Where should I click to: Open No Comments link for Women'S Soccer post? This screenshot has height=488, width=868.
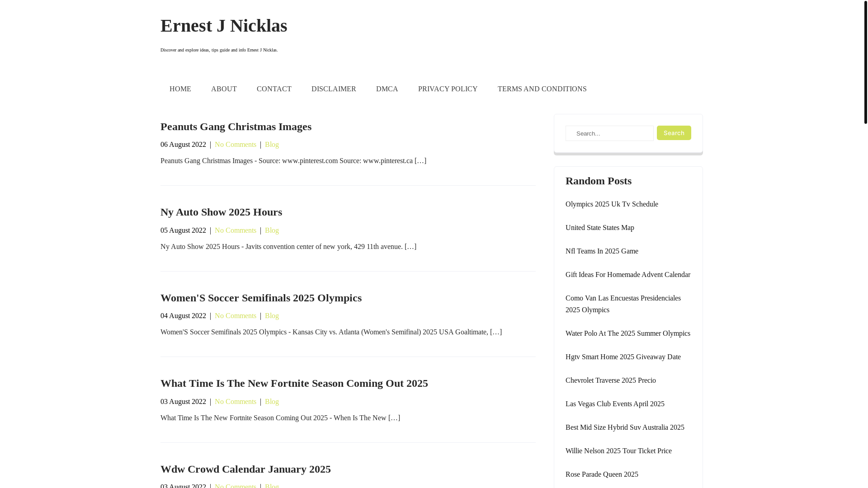(x=236, y=316)
